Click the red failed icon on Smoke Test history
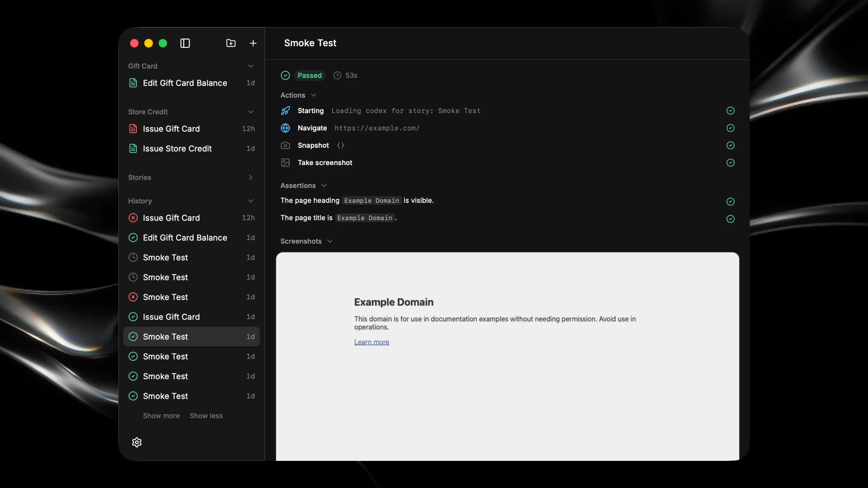Screen dimensions: 868x488 (x=133, y=297)
